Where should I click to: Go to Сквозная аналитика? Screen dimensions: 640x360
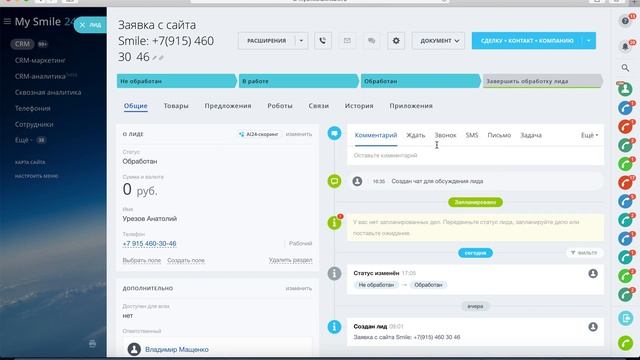coord(48,92)
